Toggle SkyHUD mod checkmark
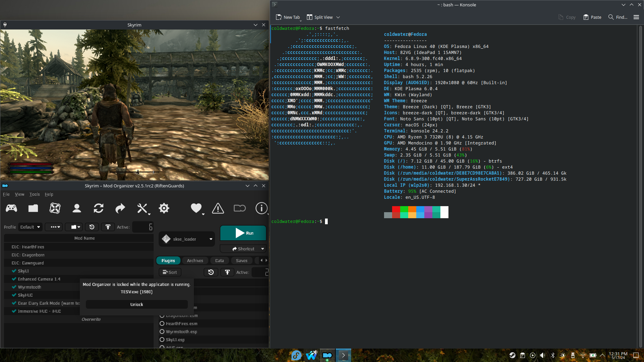 (x=14, y=295)
